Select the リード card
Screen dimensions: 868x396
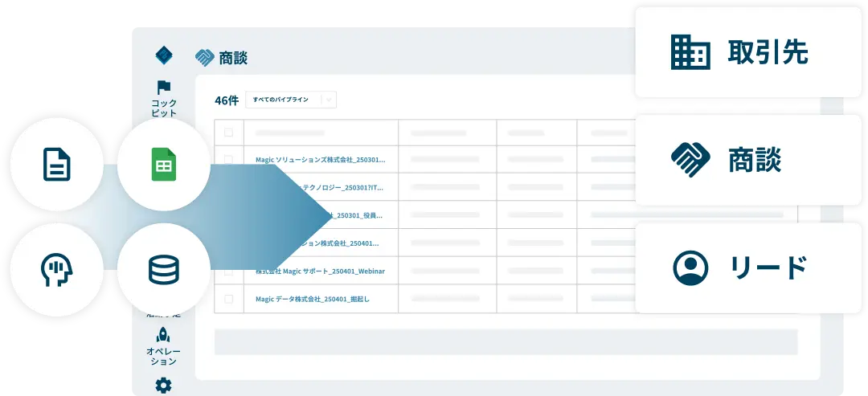click(x=747, y=267)
